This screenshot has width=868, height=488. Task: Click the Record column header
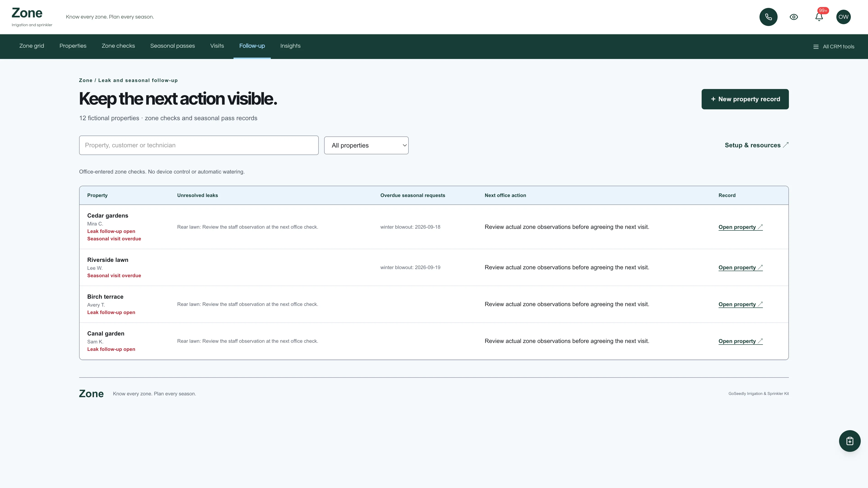pyautogui.click(x=727, y=195)
